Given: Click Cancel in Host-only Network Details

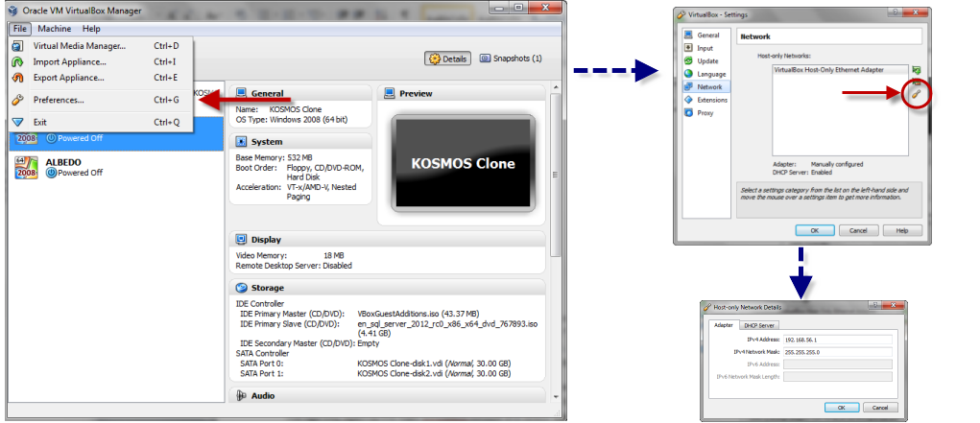Looking at the screenshot, I should point(880,408).
